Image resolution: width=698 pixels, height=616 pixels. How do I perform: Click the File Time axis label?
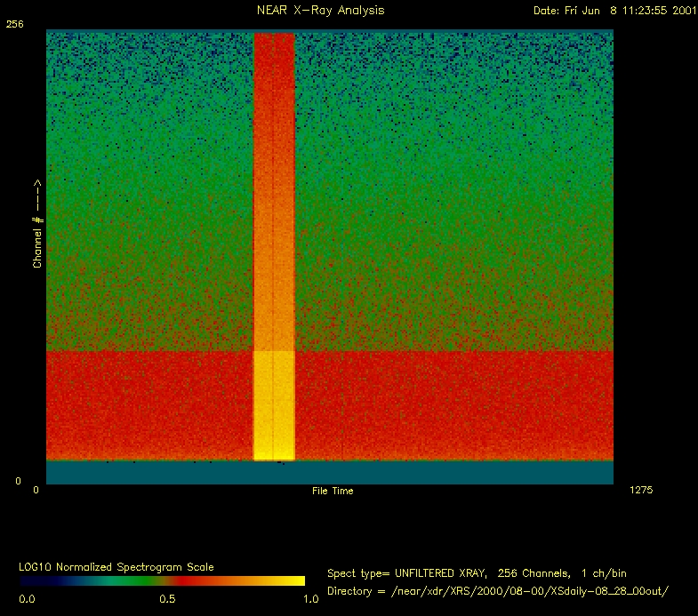[x=332, y=491]
